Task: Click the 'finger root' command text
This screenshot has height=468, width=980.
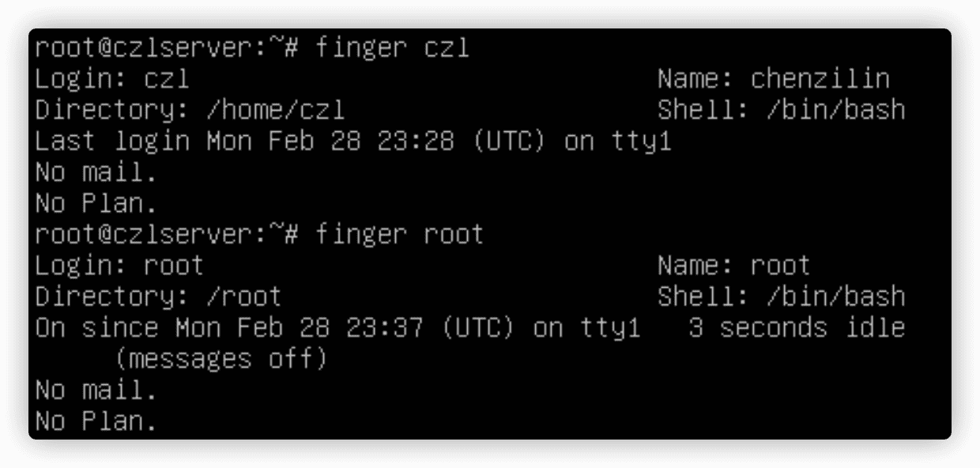Action: click(400, 235)
